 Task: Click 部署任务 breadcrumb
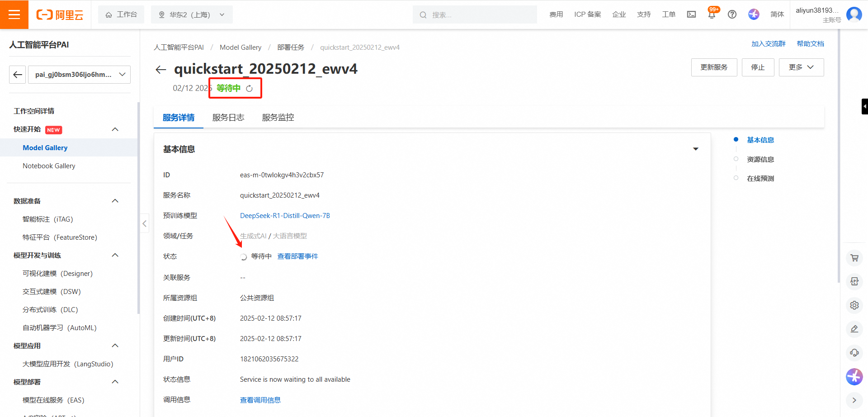[291, 47]
